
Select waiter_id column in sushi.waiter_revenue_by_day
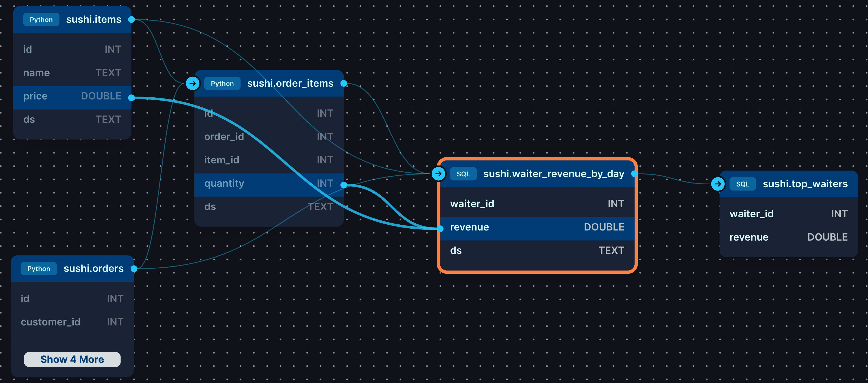[x=537, y=204]
